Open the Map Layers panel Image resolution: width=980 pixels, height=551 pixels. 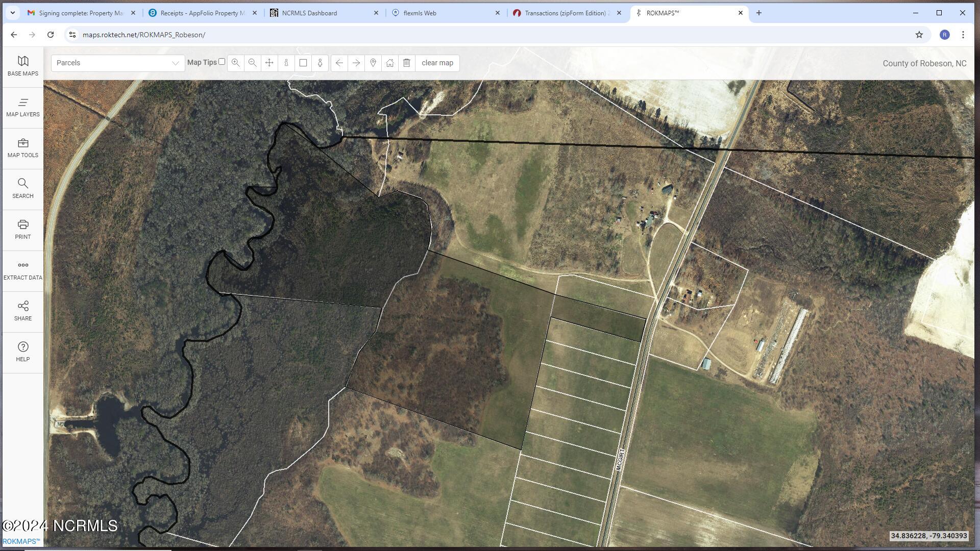[23, 107]
